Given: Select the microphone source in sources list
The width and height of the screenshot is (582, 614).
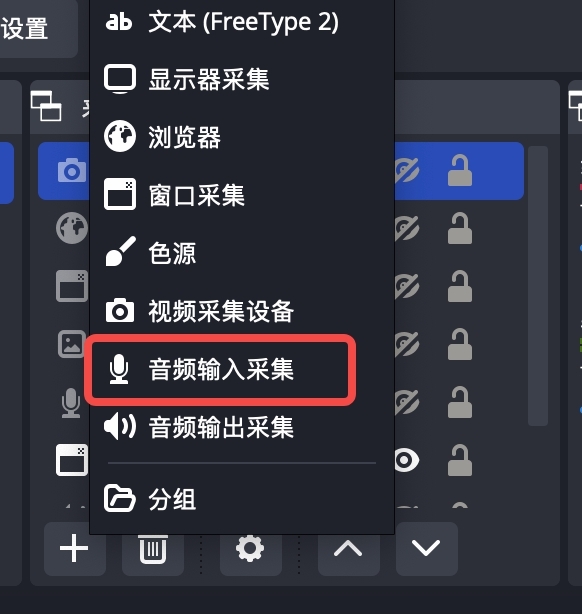Looking at the screenshot, I should pos(71,403).
